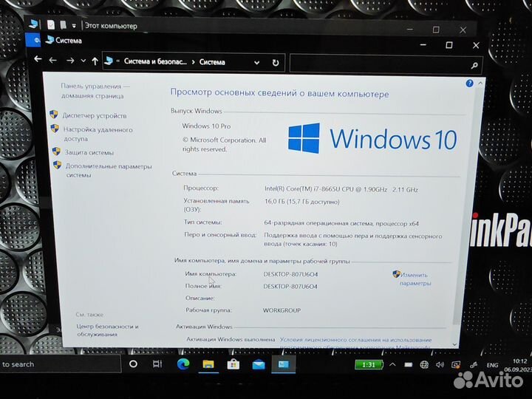
Task: Click the Windows 10 logo image
Action: (x=372, y=138)
